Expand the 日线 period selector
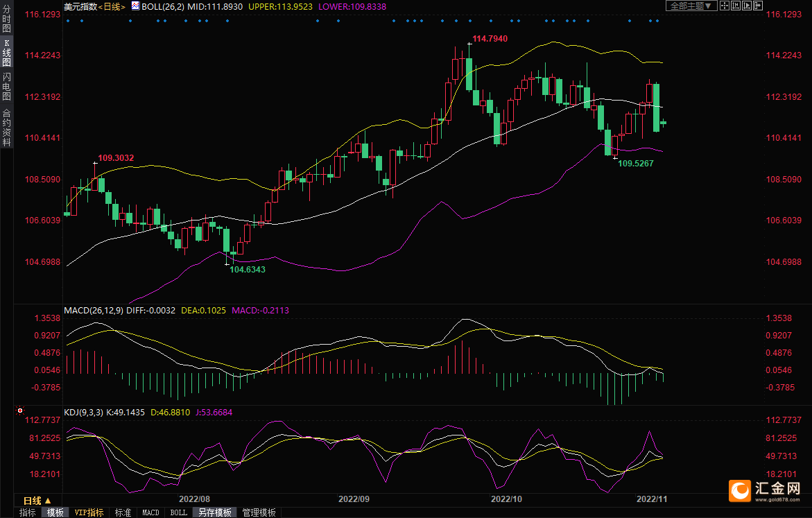This screenshot has width=812, height=518. pyautogui.click(x=37, y=501)
